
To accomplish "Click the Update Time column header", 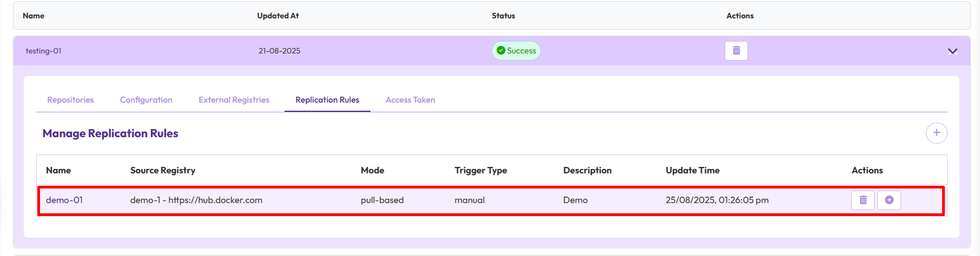I will click(x=692, y=171).
